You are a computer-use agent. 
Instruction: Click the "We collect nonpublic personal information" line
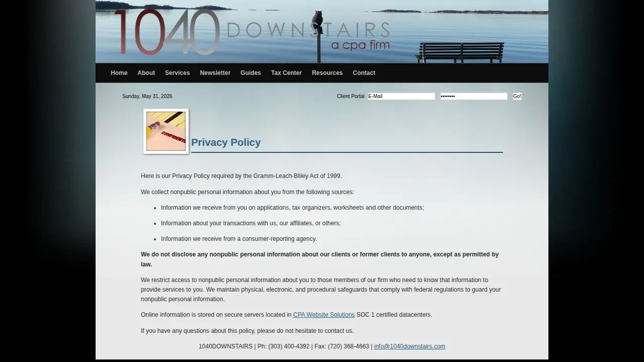coord(248,192)
